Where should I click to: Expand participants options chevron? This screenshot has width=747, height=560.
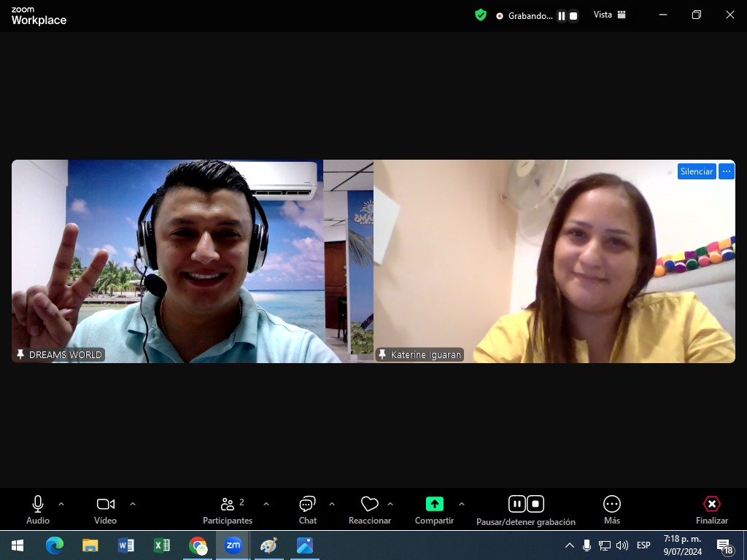pyautogui.click(x=266, y=504)
